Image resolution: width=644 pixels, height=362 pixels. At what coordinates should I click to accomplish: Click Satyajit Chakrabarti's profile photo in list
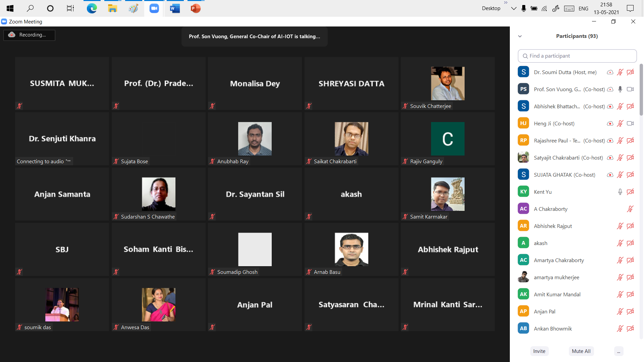tap(523, 158)
